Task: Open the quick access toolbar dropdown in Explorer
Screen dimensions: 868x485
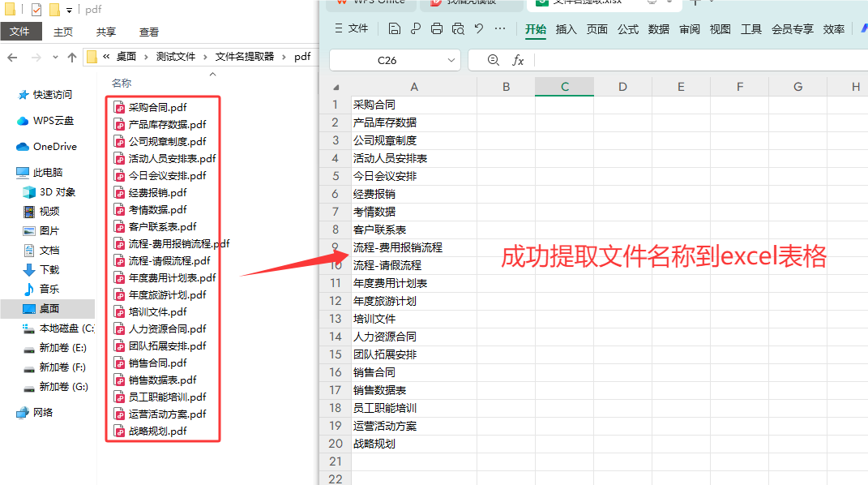Action: [69, 10]
